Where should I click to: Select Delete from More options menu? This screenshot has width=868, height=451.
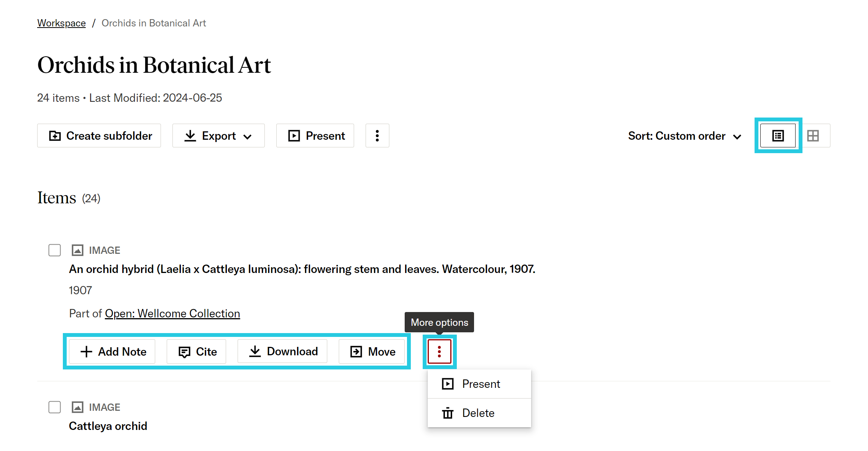479,413
